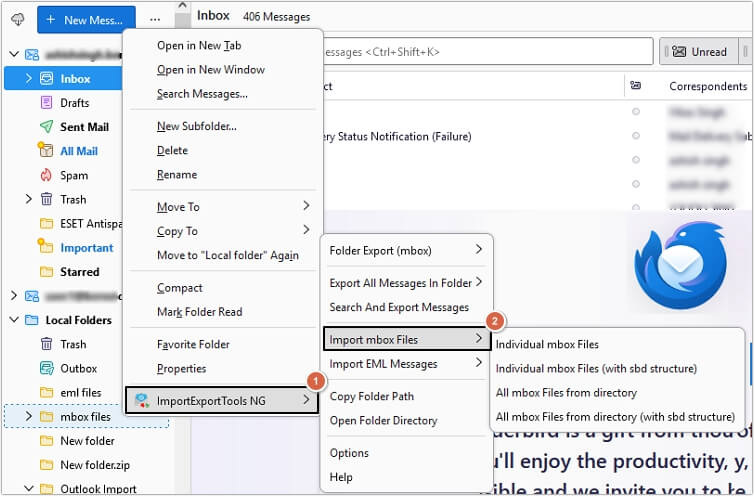Image resolution: width=755 pixels, height=497 pixels.
Task: Toggle read status of first message
Action: 636,112
